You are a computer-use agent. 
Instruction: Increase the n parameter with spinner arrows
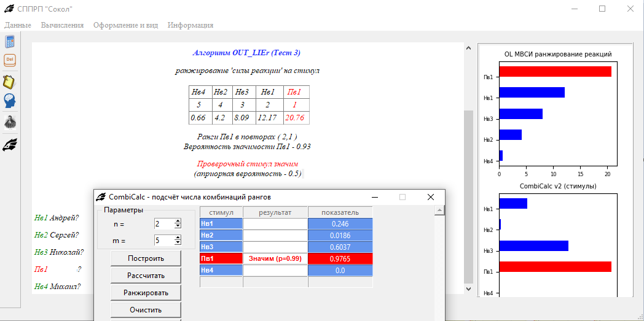point(178,222)
